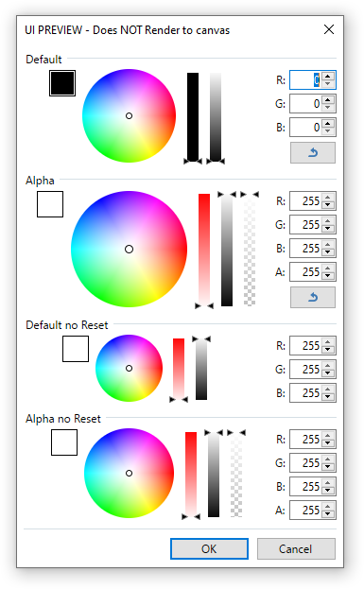This screenshot has height=589, width=364.
Task: Click the Cancel button
Action: [x=296, y=548]
